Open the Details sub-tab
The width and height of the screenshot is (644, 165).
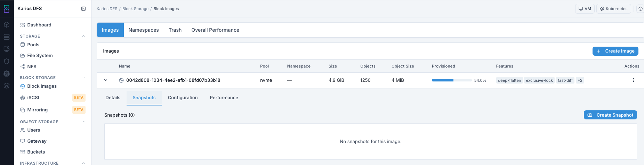click(113, 98)
